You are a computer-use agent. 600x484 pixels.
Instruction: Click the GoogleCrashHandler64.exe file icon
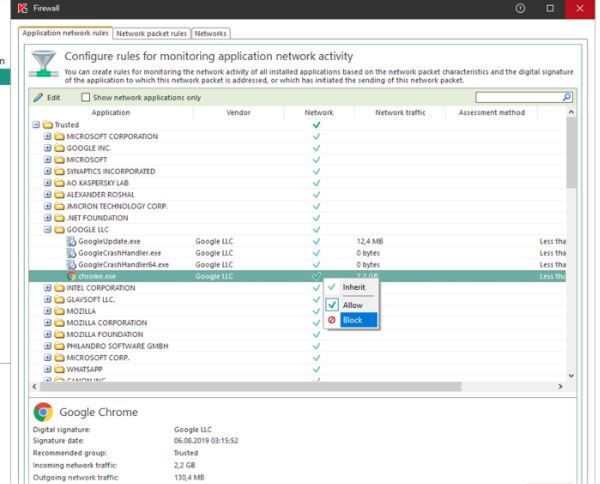pos(70,264)
